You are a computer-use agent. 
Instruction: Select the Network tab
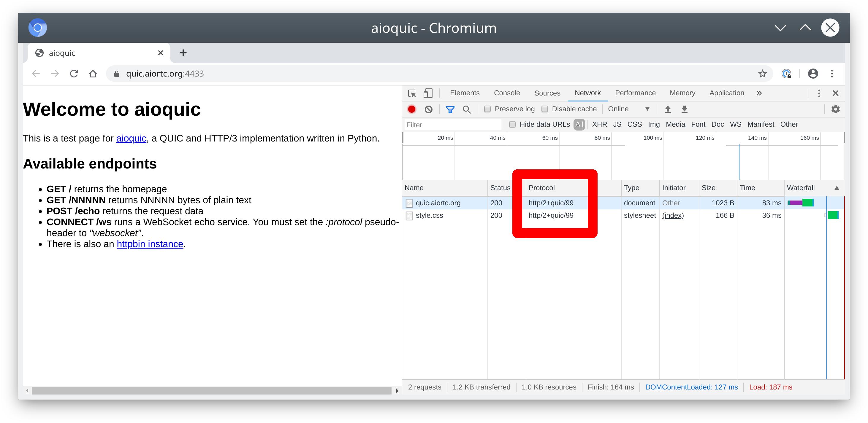(588, 93)
